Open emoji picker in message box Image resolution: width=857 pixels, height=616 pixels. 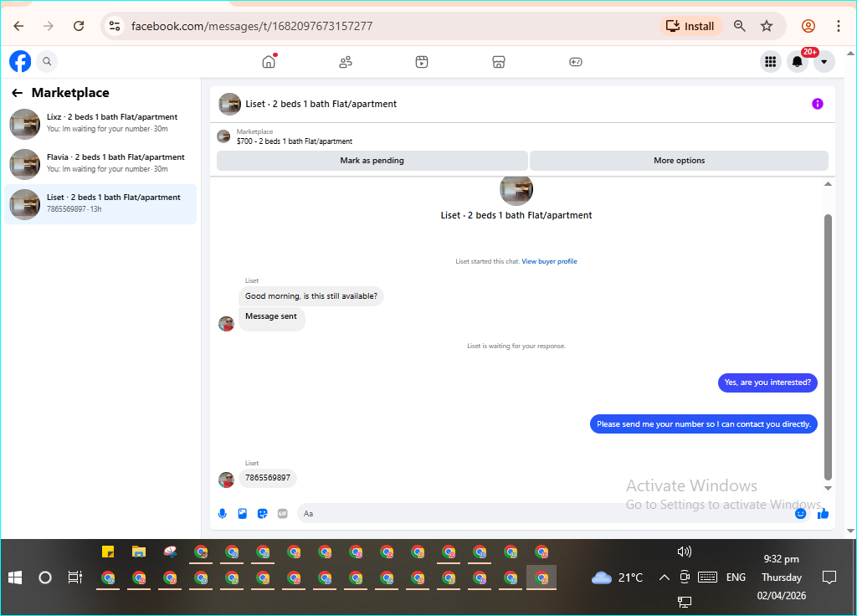(x=800, y=513)
